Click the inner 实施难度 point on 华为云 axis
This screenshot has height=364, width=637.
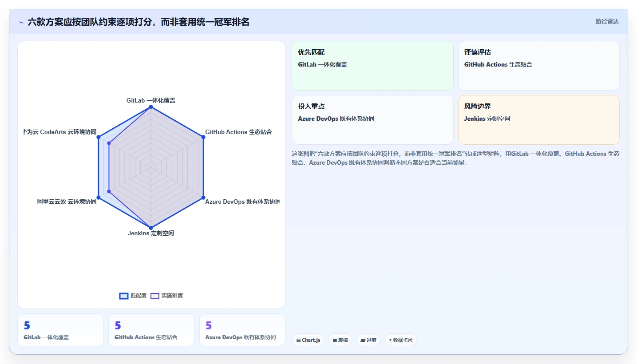point(109,143)
